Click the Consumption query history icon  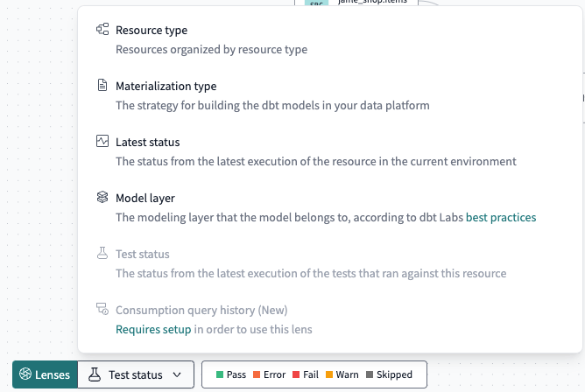[102, 309]
